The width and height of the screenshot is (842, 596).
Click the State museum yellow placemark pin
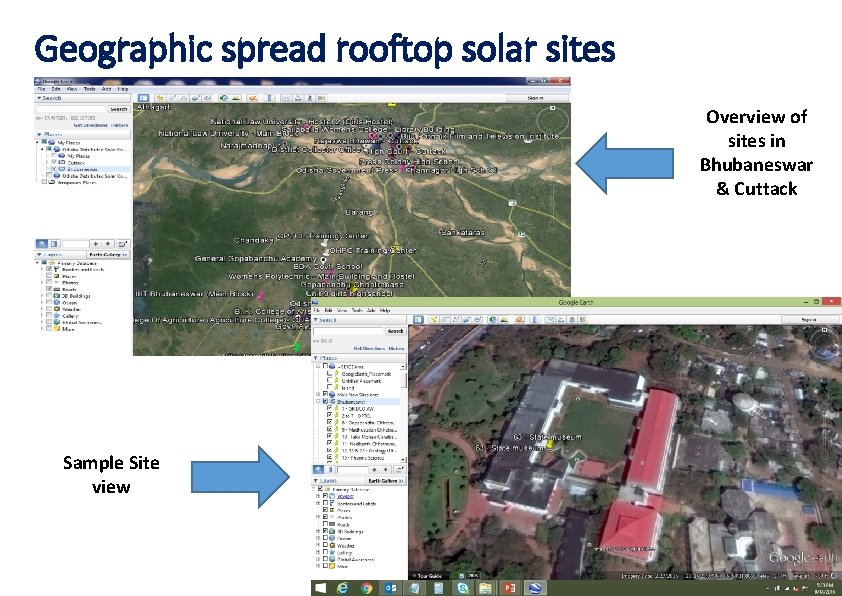[x=549, y=445]
